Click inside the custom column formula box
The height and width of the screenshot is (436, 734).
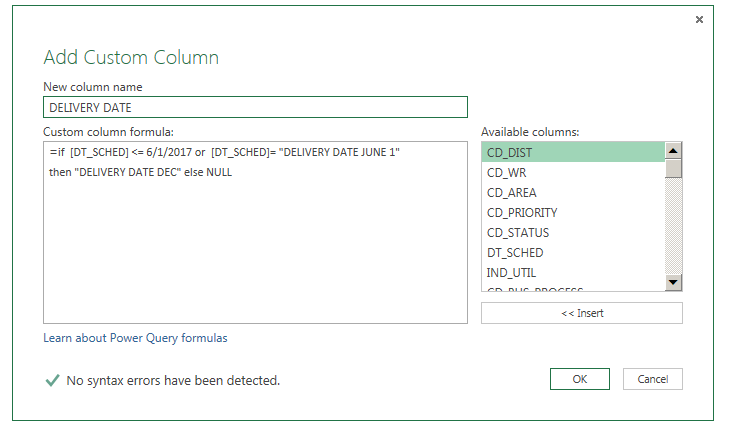[255, 233]
